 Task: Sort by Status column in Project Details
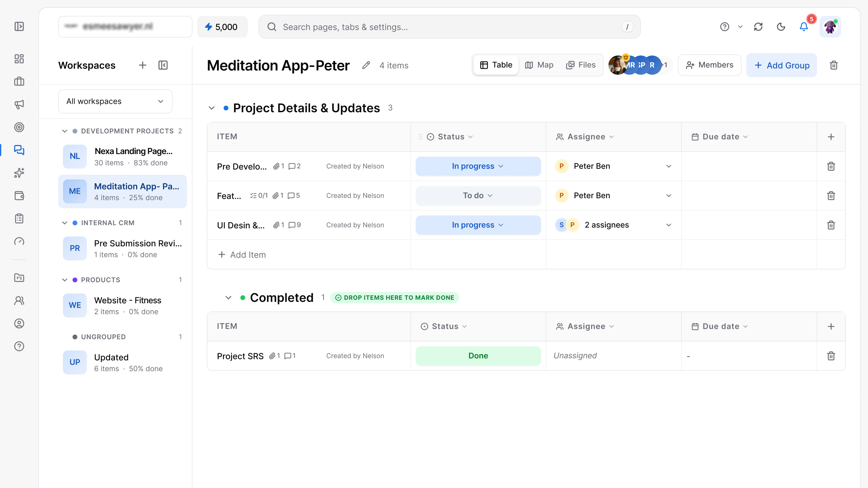(x=450, y=137)
